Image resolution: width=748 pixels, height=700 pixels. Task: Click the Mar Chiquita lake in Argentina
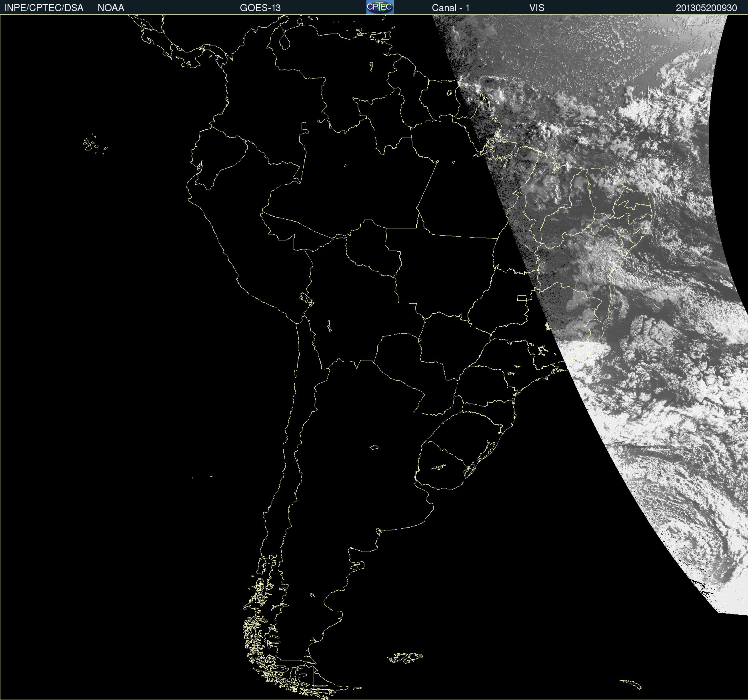point(374,447)
